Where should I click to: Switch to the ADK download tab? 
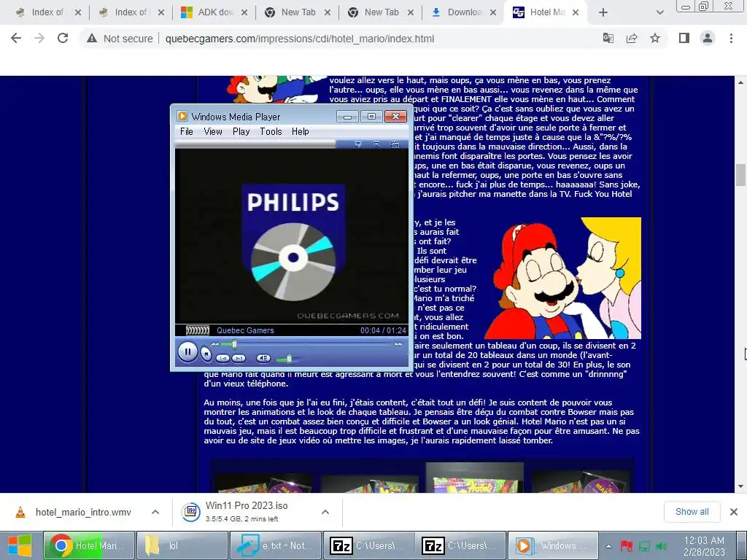point(216,12)
